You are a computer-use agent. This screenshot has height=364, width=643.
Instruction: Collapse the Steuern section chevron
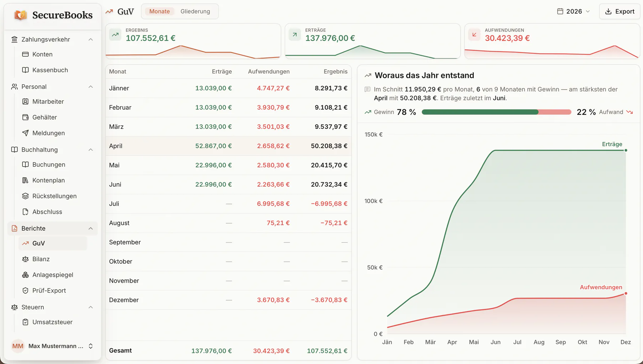(91, 307)
